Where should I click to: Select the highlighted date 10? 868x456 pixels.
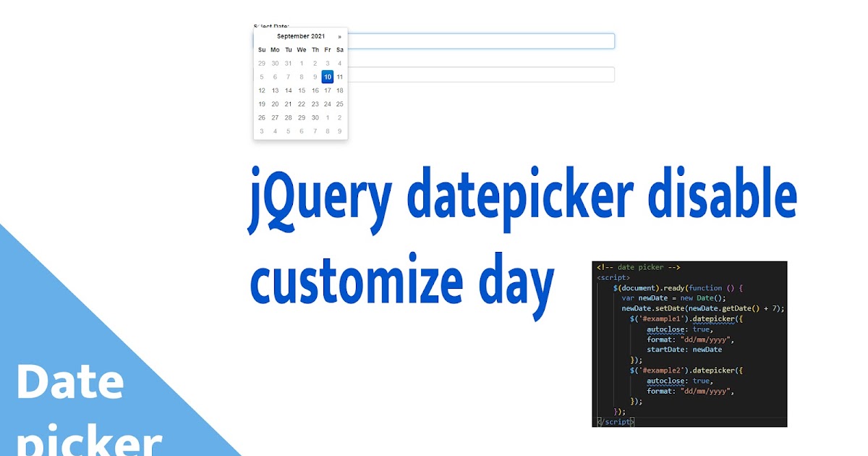click(327, 77)
